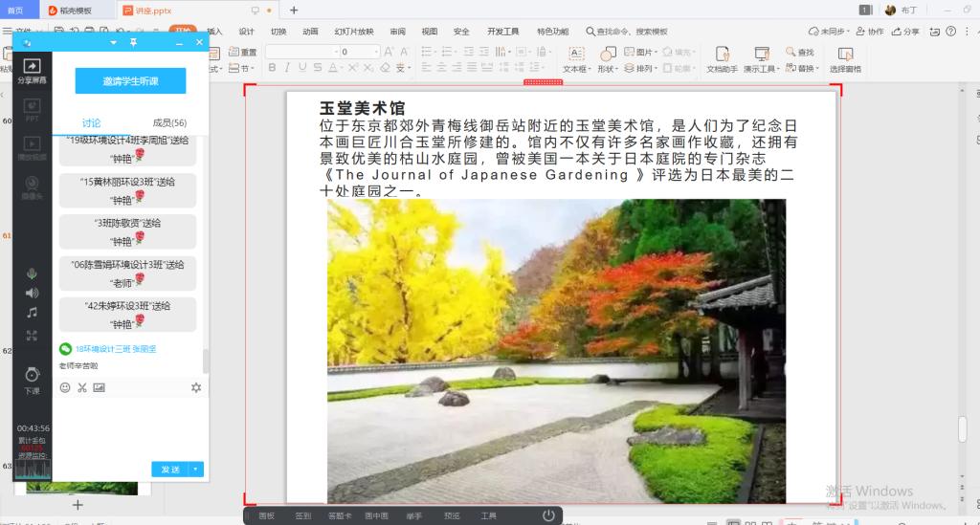This screenshot has height=525, width=980.
Task: Open the 动画 ribbon tab
Action: pos(310,32)
